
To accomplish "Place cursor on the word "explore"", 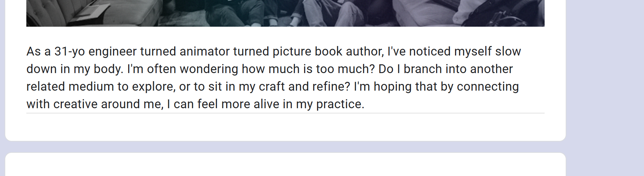I will coord(153,87).
